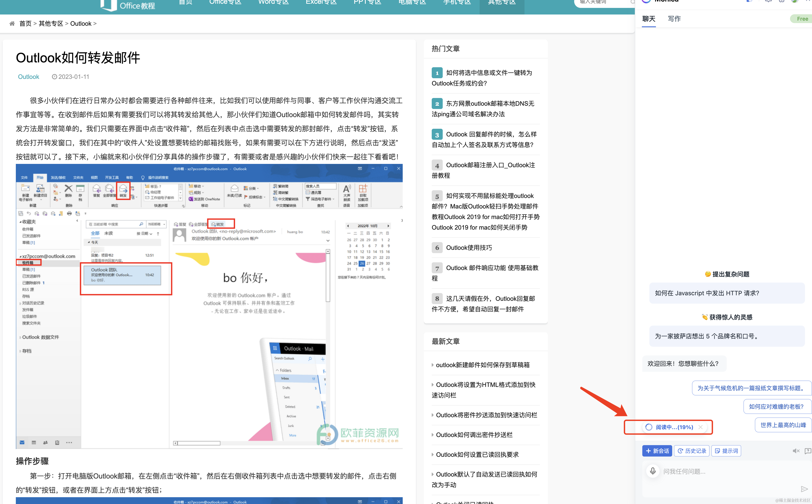Click 其他专区 breadcrumb link
The height and width of the screenshot is (504, 812).
click(51, 24)
